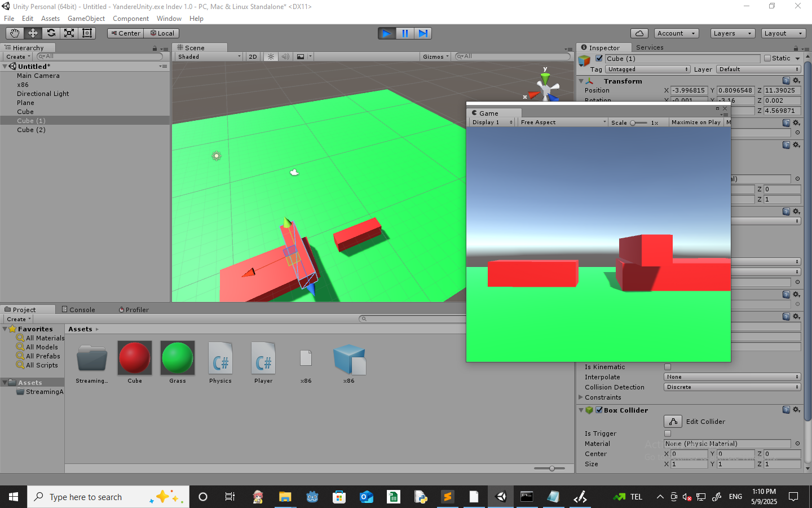This screenshot has height=508, width=812.
Task: Open the GameObject menu
Action: click(86, 19)
